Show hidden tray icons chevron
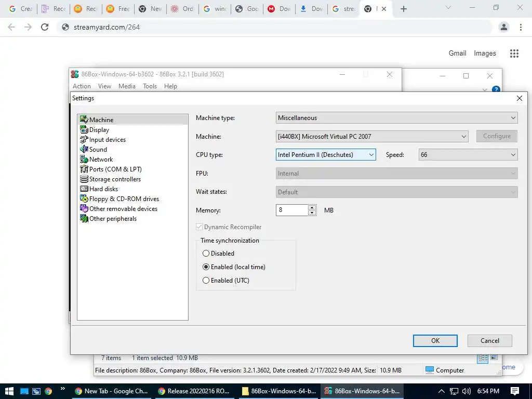Viewport: 532px width, 399px height. tap(441, 391)
